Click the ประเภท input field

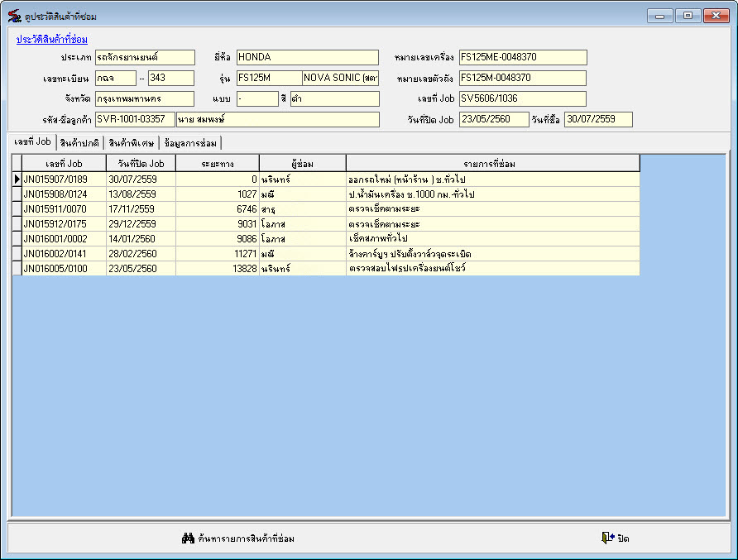[x=145, y=57]
